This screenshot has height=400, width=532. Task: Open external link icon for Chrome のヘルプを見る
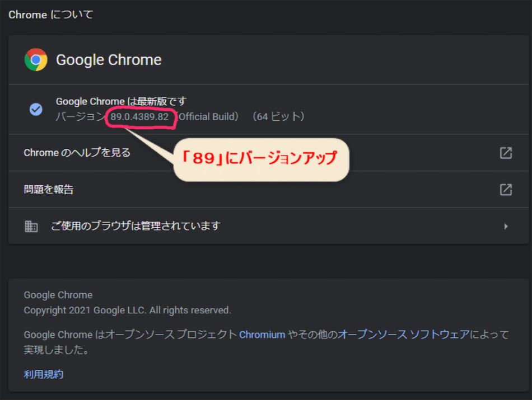506,153
